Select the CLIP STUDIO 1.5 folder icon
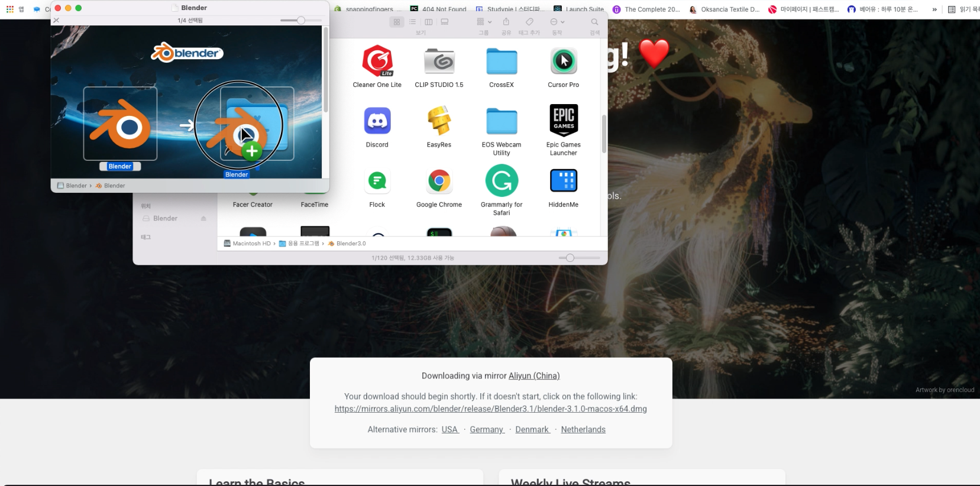 click(x=439, y=61)
